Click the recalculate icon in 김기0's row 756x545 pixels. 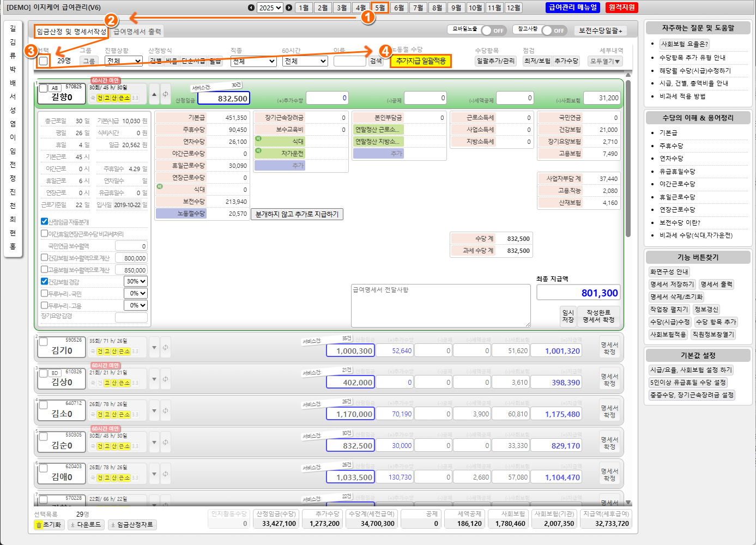(165, 347)
